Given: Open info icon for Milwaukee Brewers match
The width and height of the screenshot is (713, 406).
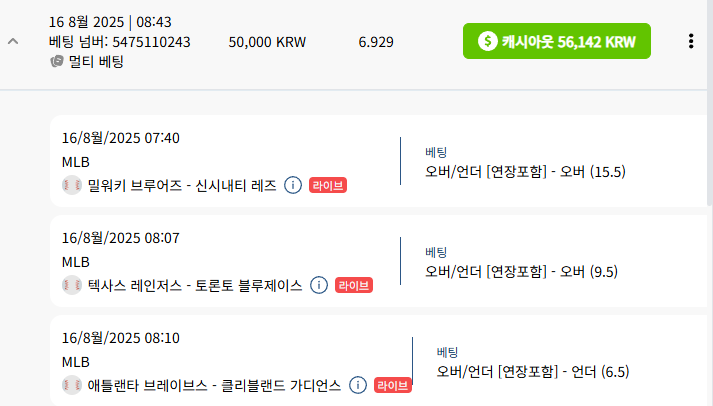Looking at the screenshot, I should [x=293, y=185].
